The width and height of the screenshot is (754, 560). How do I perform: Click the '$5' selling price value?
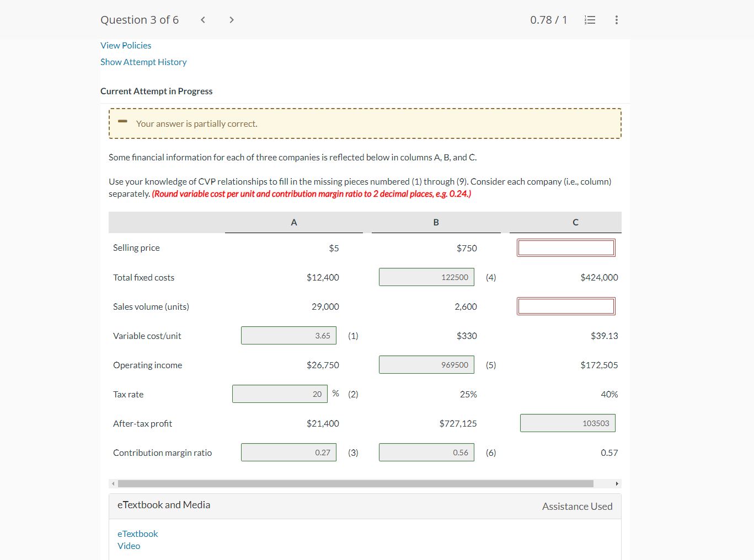click(x=334, y=248)
